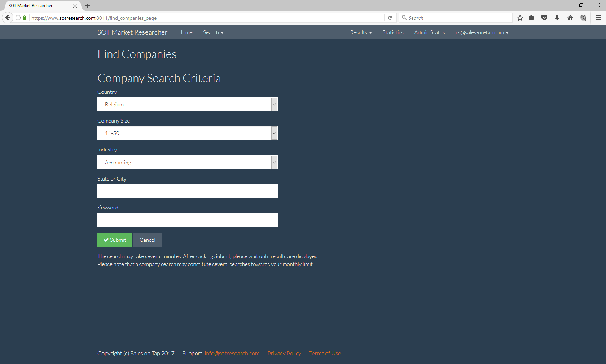Go to browser home page icon
The height and width of the screenshot is (364, 606).
[x=570, y=18]
